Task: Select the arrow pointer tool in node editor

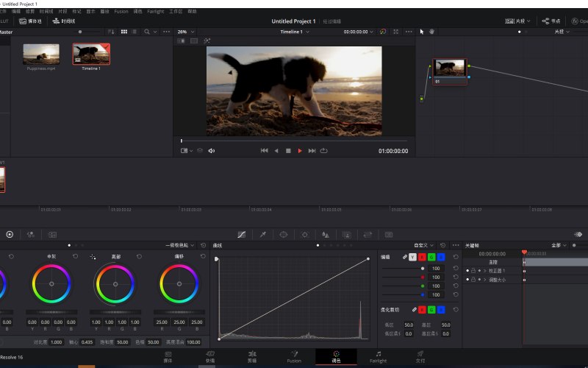Action: tap(422, 32)
